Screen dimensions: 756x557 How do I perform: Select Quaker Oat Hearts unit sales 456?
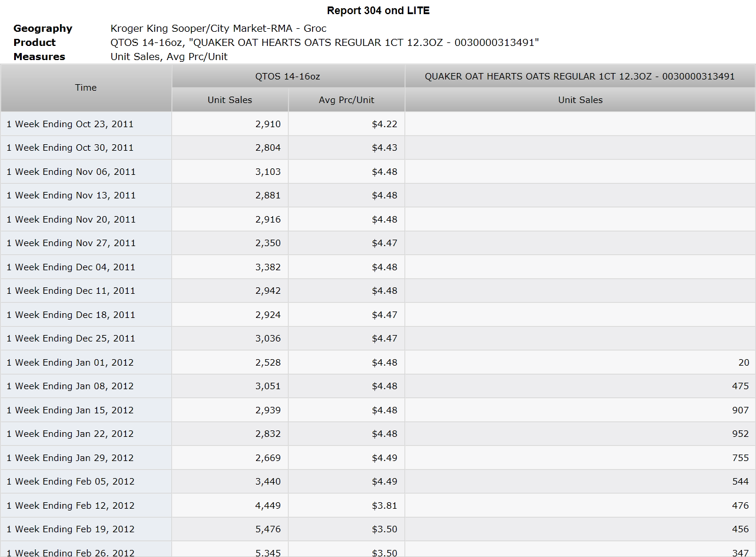pyautogui.click(x=741, y=529)
